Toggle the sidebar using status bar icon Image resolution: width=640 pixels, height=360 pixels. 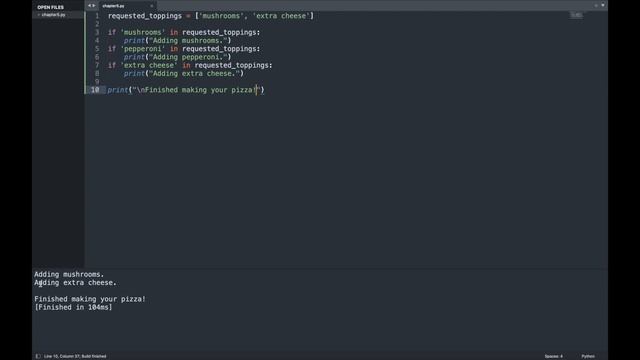click(38, 356)
